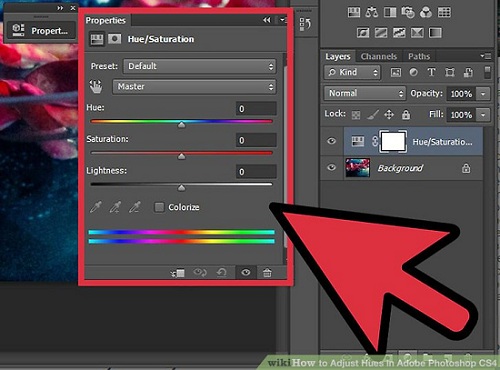The image size is (500, 370).
Task: Click the Opacity 100% field
Action: point(461,94)
